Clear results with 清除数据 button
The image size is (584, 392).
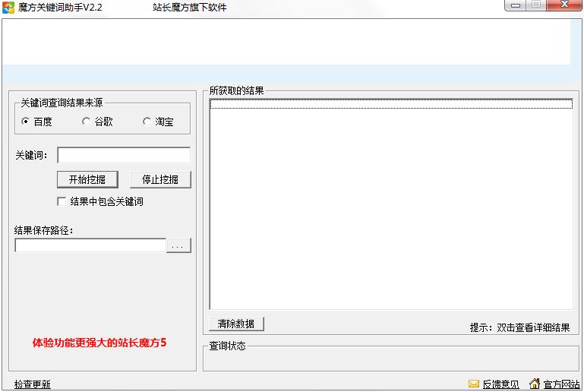[236, 324]
